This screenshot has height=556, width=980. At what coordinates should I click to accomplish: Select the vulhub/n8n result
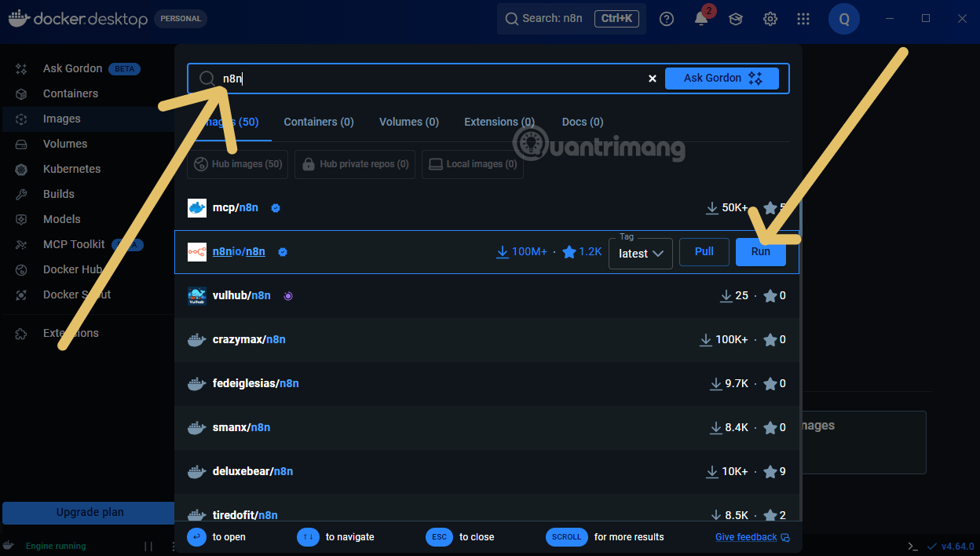pos(487,296)
